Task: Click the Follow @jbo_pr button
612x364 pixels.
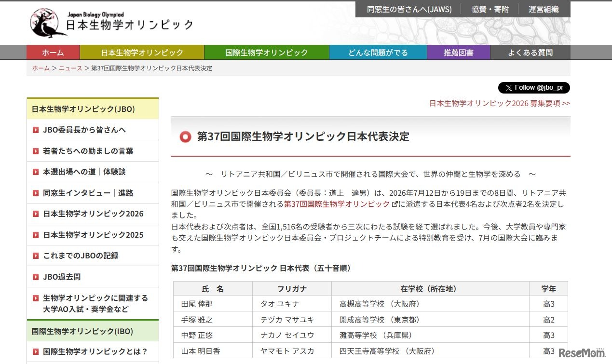Action: 533,88
